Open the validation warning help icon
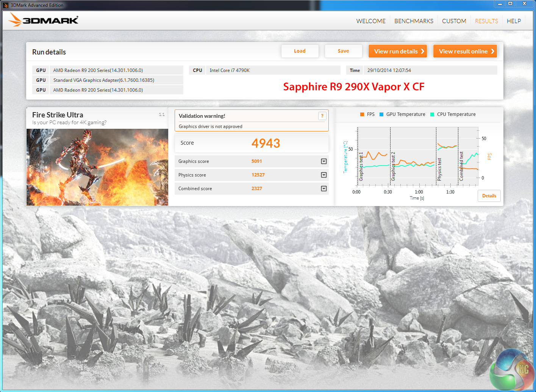The height and width of the screenshot is (392, 536). 322,116
